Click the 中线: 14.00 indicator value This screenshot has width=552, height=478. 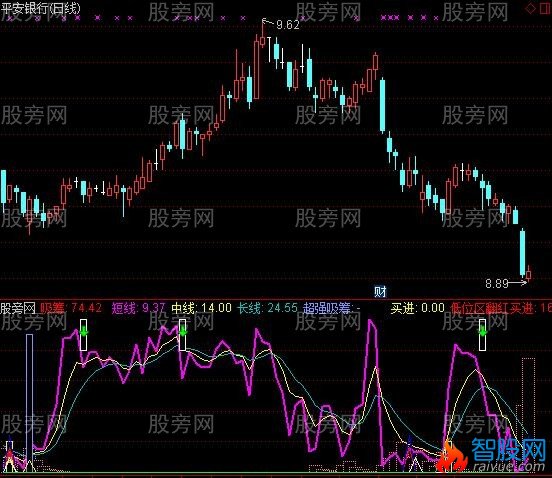click(x=201, y=308)
